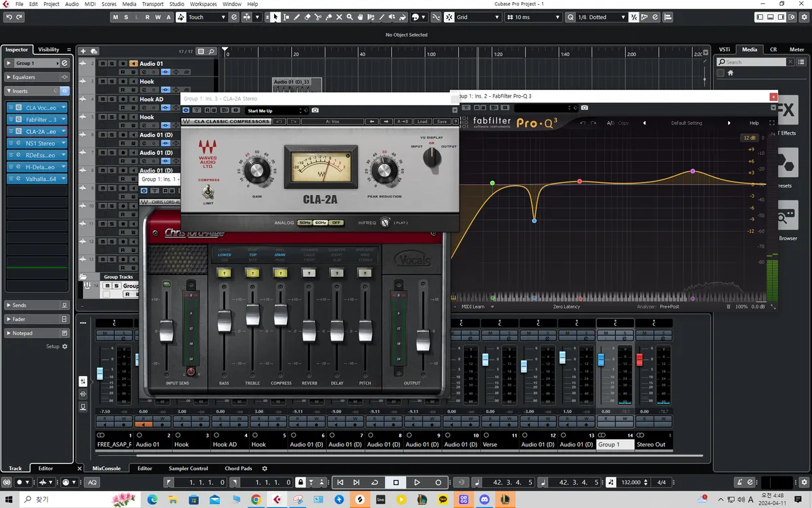Select the Mute X tool
Screen dimensions: 812x508
[340, 17]
